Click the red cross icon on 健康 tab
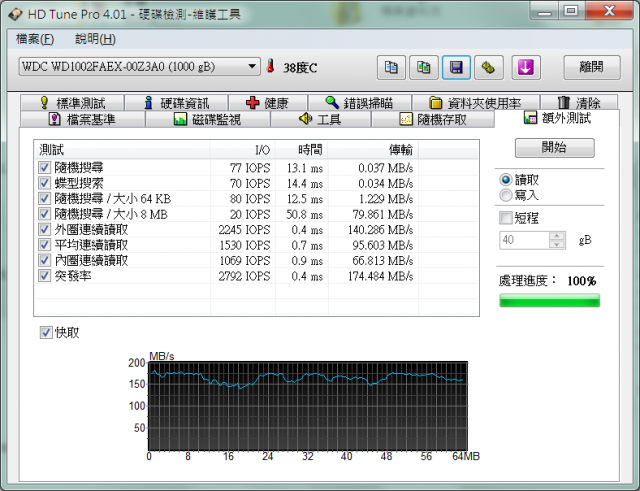This screenshot has height=491, width=640. (x=253, y=103)
